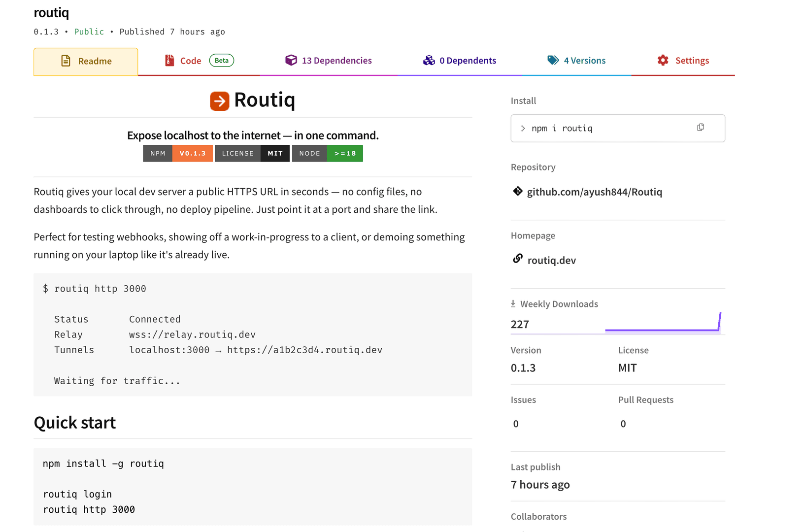Viewport: 804px width, 532px height.
Task: Visit the routiq.dev homepage link
Action: pos(552,261)
